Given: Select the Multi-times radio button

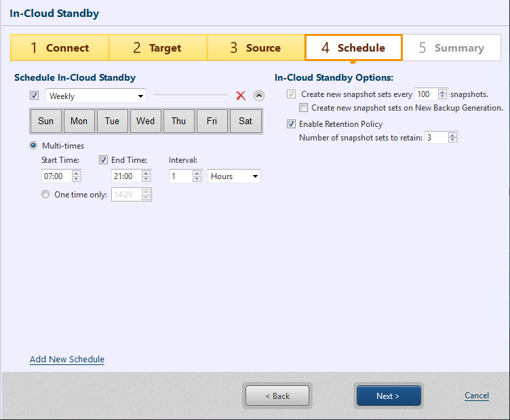Looking at the screenshot, I should [33, 145].
